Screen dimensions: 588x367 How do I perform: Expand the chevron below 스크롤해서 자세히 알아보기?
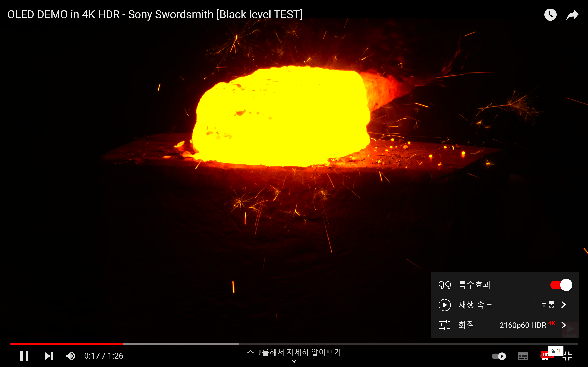[294, 361]
